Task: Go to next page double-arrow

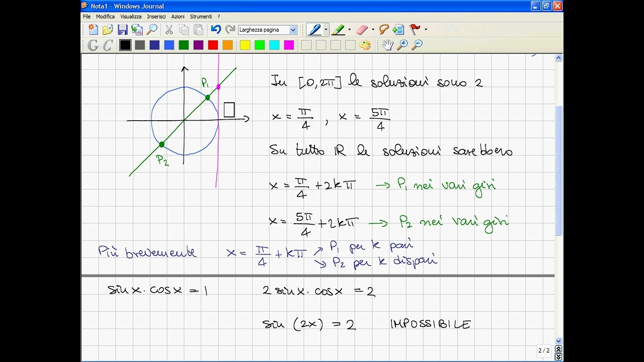Action: coord(558,356)
